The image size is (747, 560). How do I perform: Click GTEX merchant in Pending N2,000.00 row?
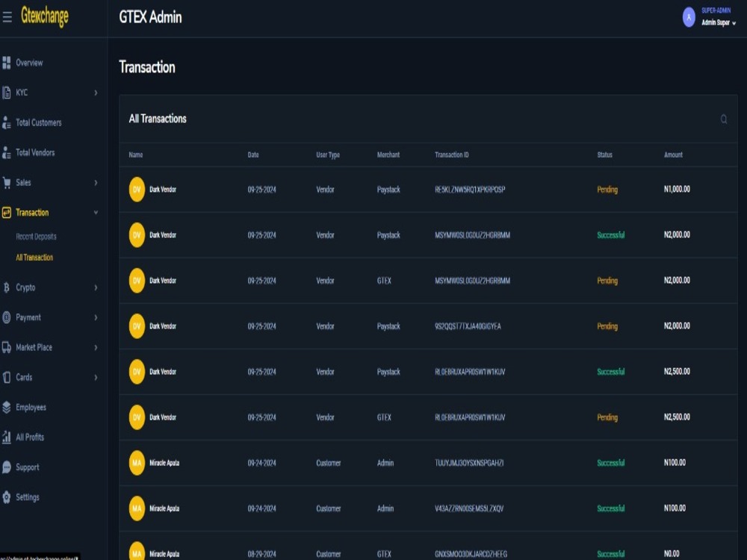click(384, 281)
